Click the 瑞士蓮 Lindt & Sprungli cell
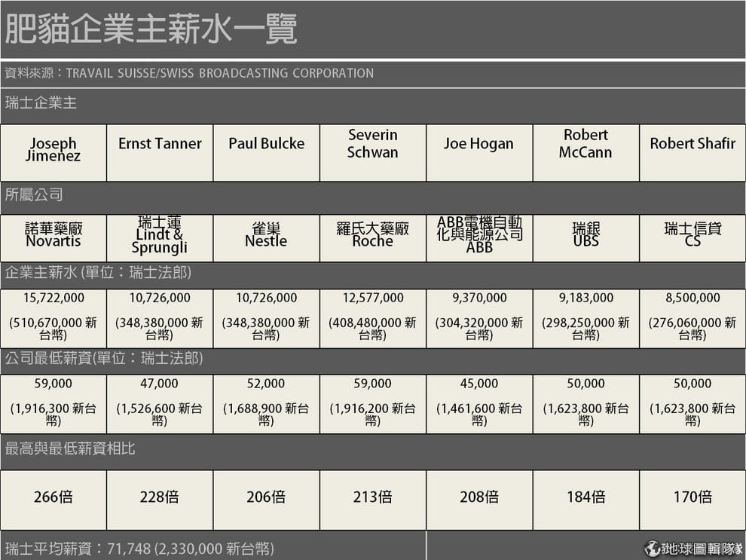746x560 pixels. [160, 238]
